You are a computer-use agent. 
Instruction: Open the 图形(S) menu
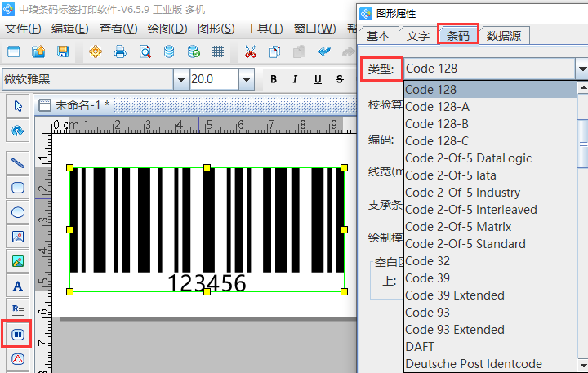tap(216, 29)
